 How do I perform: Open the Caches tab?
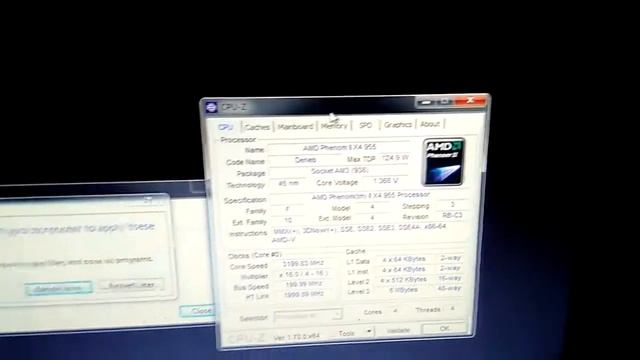click(x=258, y=127)
